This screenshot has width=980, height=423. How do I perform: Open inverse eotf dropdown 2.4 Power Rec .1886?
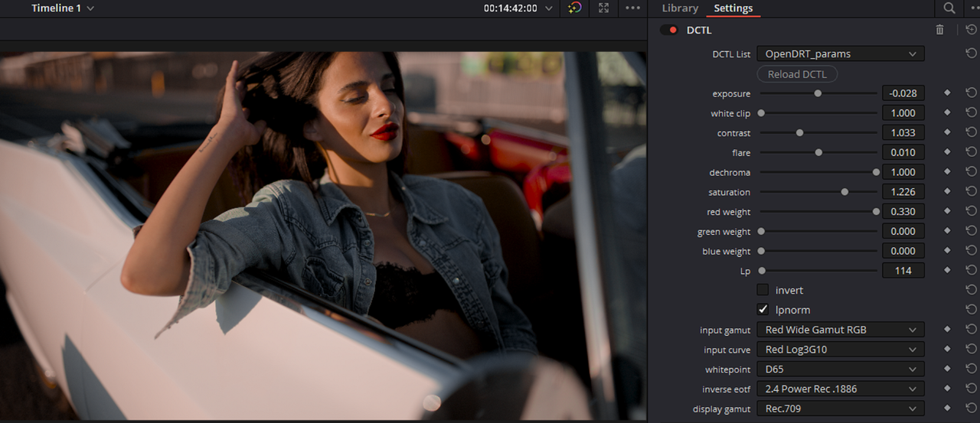point(840,389)
